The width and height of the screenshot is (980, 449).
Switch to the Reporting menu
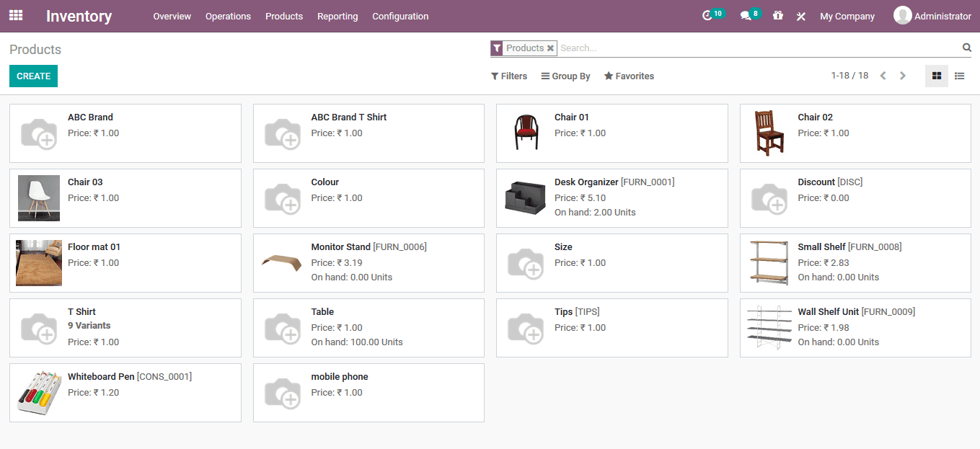(337, 16)
